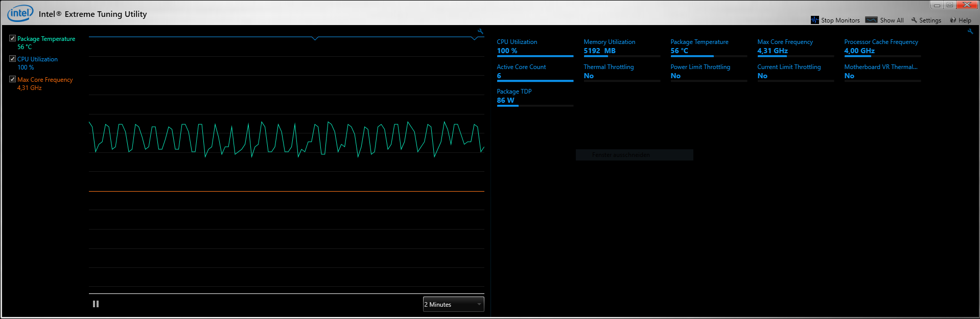Click the CPU Utilization legend label
This screenshot has height=319, width=980.
37,59
